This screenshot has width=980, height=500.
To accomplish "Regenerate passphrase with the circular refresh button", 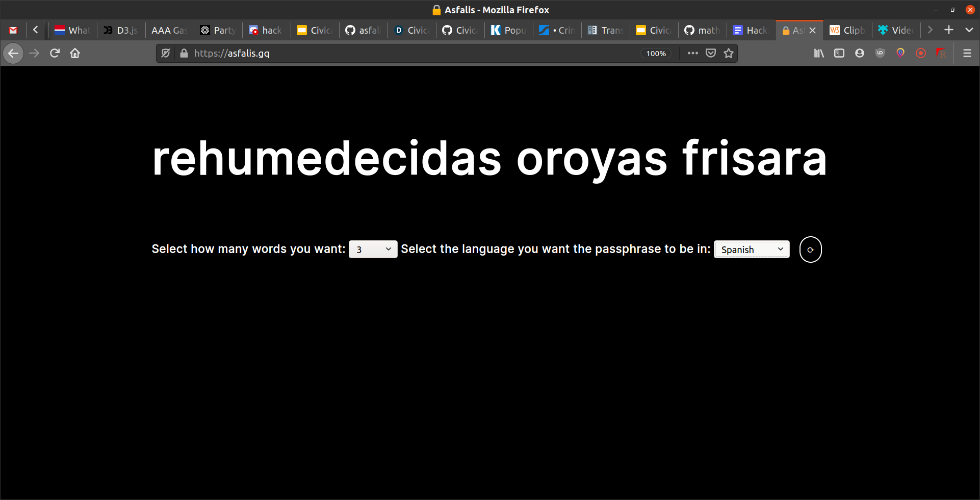I will coord(810,249).
